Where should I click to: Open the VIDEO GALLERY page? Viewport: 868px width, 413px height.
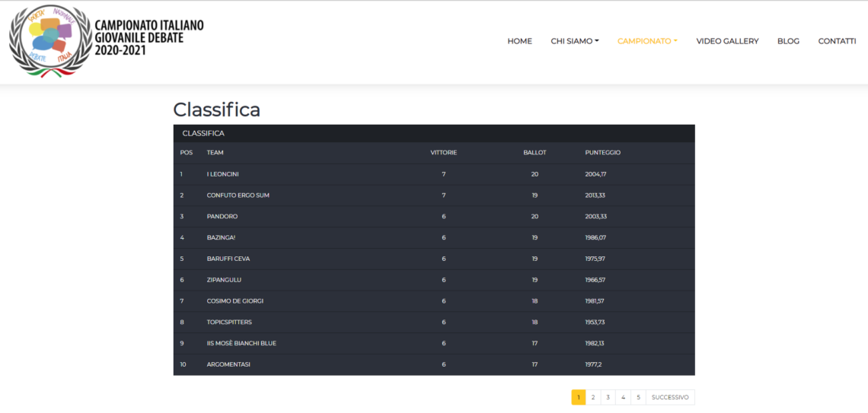pos(727,41)
